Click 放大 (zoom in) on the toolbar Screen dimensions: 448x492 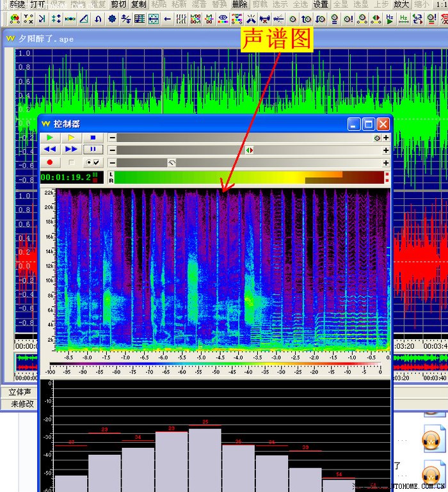point(401,4)
